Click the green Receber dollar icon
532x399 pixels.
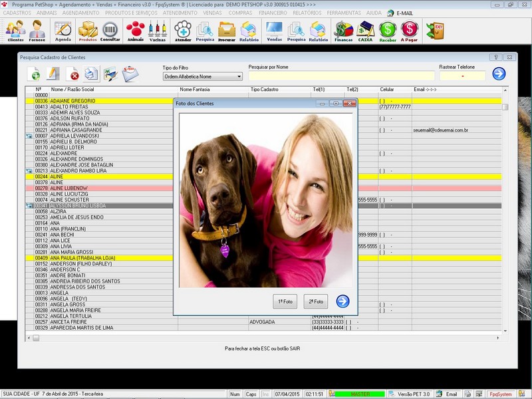tap(388, 31)
